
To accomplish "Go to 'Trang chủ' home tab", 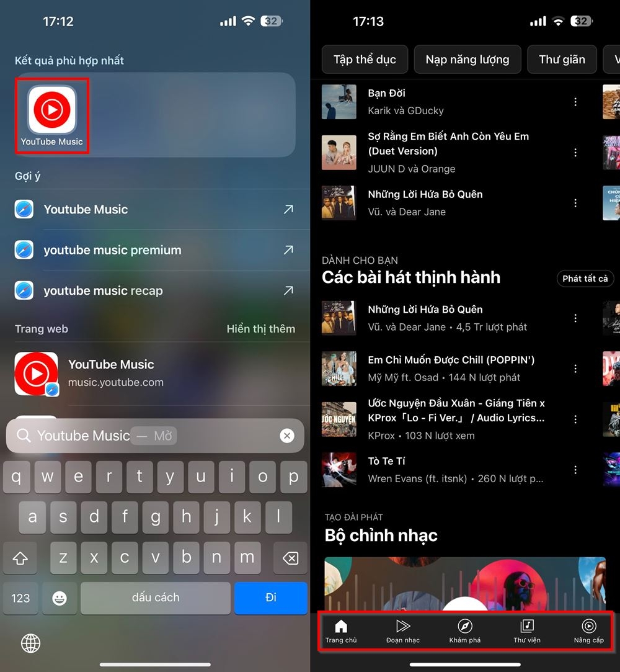I will click(341, 631).
